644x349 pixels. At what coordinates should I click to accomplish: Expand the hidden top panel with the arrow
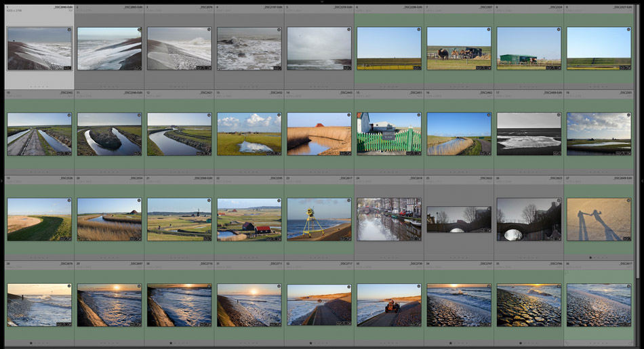pos(322,1)
